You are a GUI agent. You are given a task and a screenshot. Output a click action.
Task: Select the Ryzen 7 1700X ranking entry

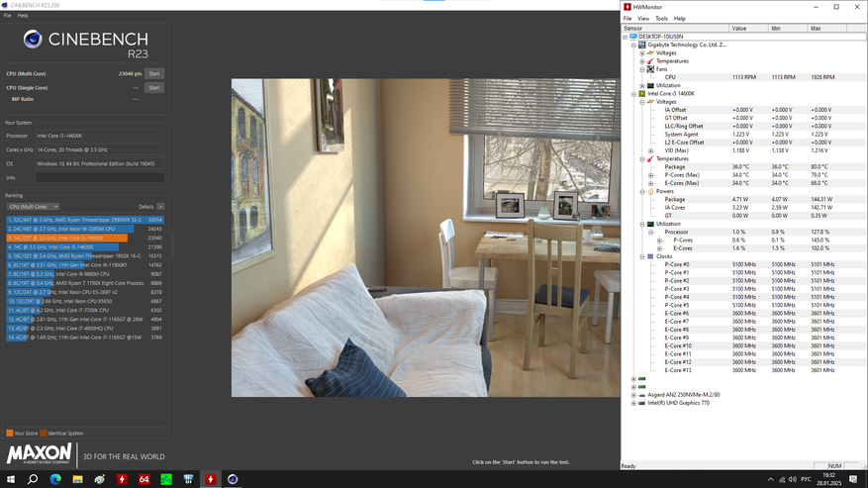(85, 283)
